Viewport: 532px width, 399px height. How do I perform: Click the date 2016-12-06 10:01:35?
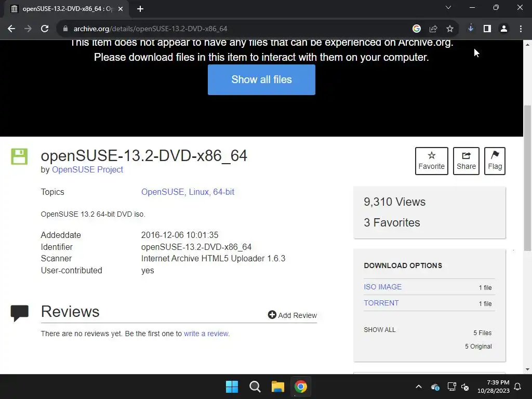pyautogui.click(x=180, y=235)
